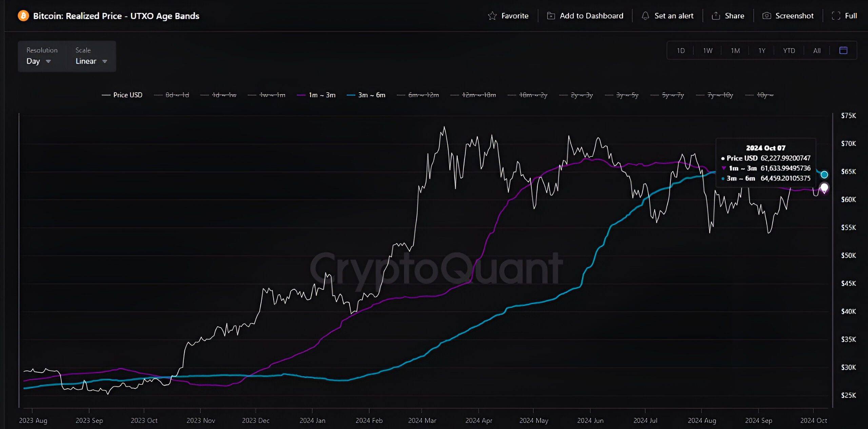The width and height of the screenshot is (868, 429).
Task: Click the alert bell icon
Action: click(645, 16)
